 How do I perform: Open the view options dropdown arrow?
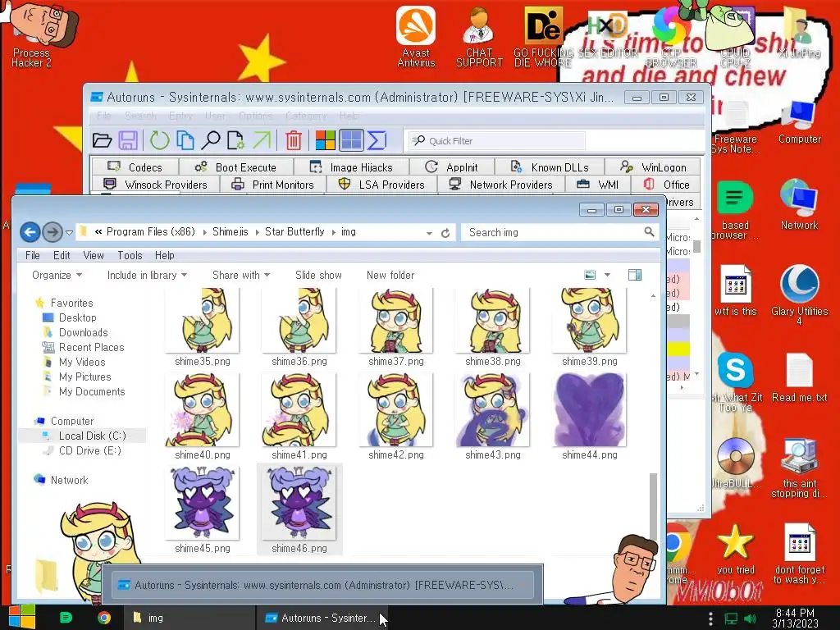click(x=607, y=275)
